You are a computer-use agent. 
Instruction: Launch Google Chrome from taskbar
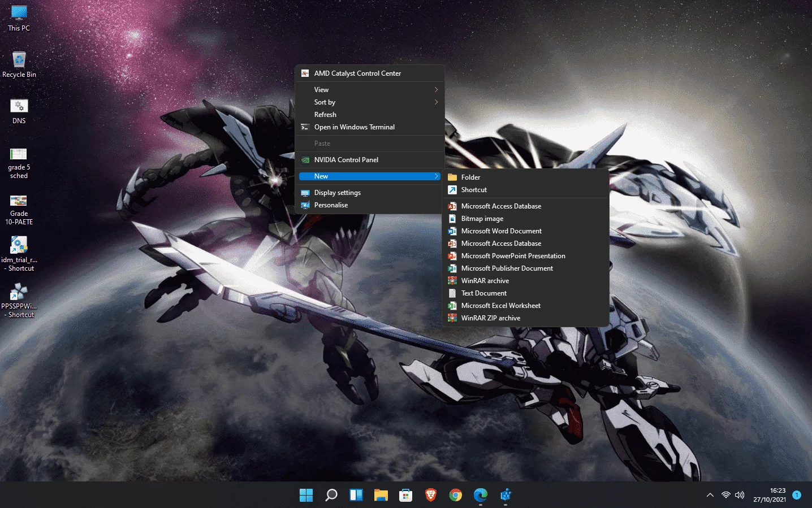pyautogui.click(x=456, y=495)
